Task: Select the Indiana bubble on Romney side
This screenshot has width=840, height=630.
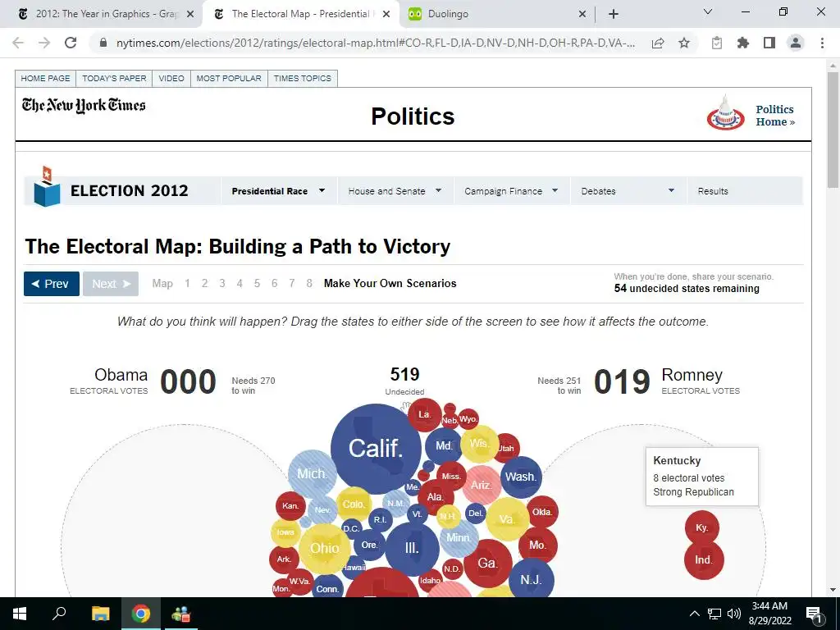Action: pos(704,559)
